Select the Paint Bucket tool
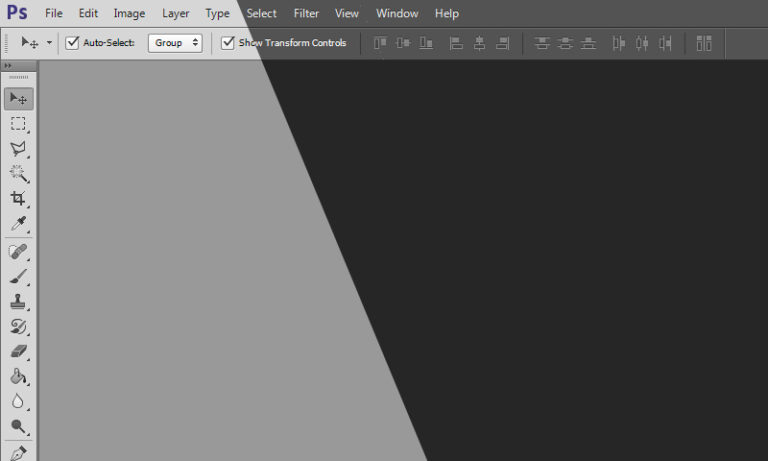 [x=18, y=377]
